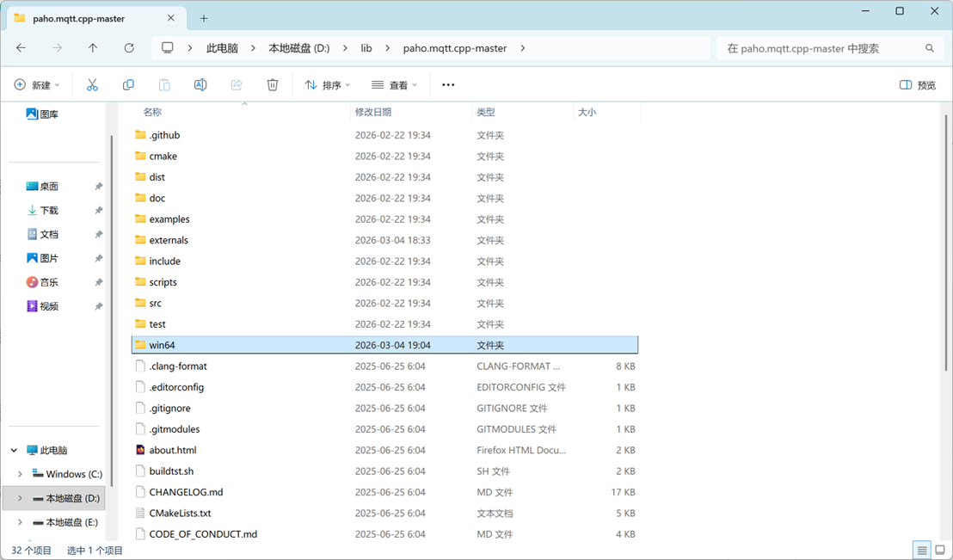This screenshot has height=560, width=953.
Task: Select the externals folder
Action: pos(384,240)
